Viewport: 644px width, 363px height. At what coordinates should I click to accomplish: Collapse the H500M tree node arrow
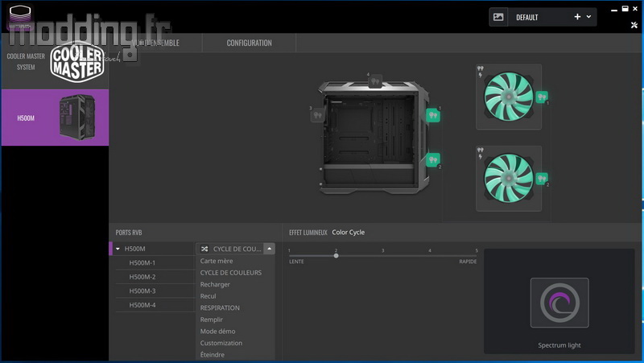pyautogui.click(x=118, y=249)
